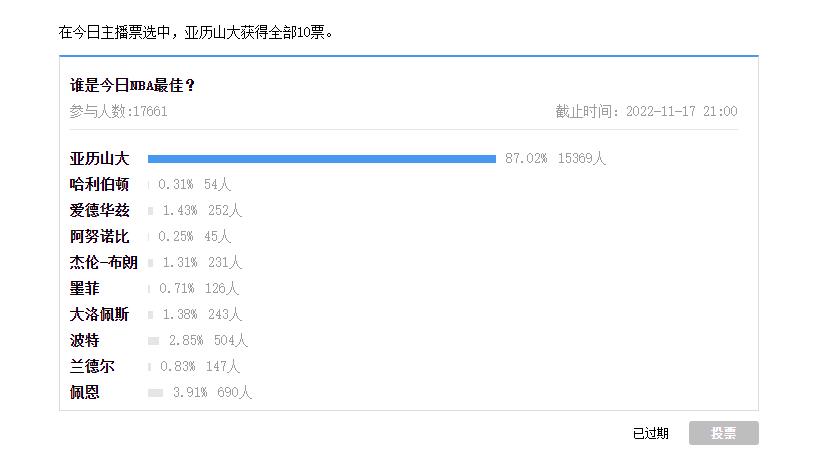Click the deadline text 截止时间 2022-11-17
This screenshot has height=461, width=815.
[x=646, y=111]
